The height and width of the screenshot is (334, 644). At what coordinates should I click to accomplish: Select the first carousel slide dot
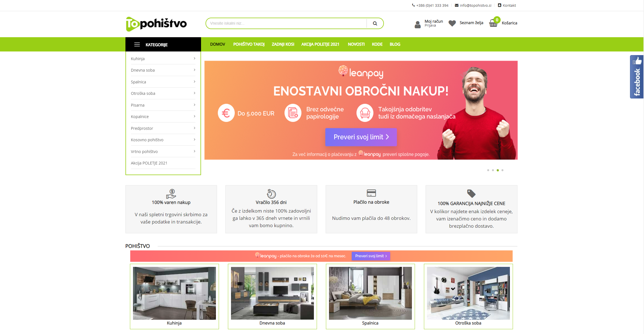pos(488,170)
